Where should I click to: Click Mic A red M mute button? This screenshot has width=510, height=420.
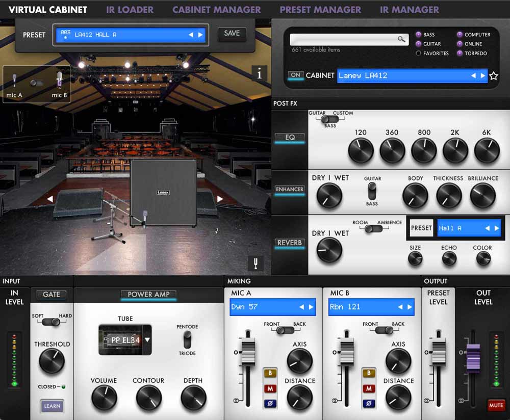(x=270, y=388)
